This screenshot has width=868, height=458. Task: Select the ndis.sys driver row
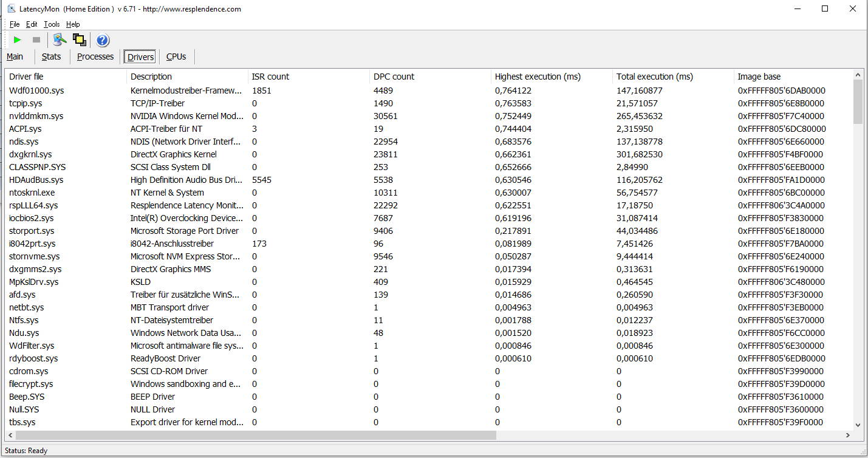[x=429, y=142]
